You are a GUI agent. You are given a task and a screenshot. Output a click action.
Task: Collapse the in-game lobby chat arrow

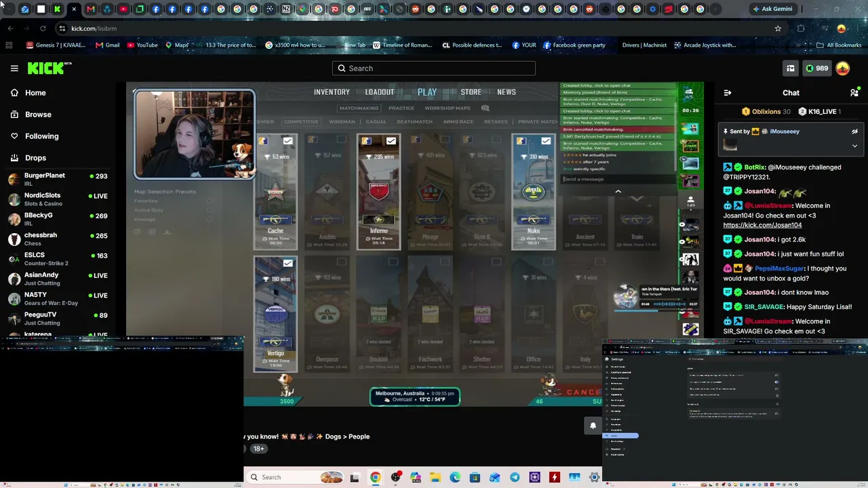point(618,192)
